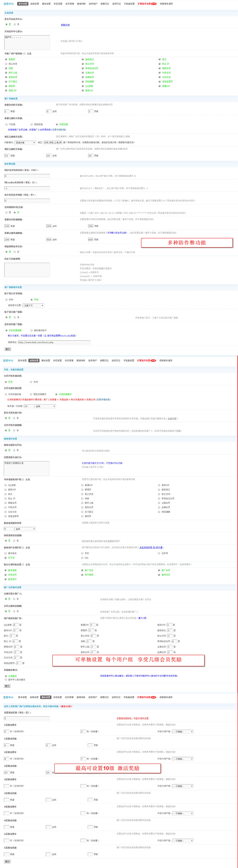Select the 不奖励 radio option
This screenshot has width=238, height=868.
(x=6, y=124)
